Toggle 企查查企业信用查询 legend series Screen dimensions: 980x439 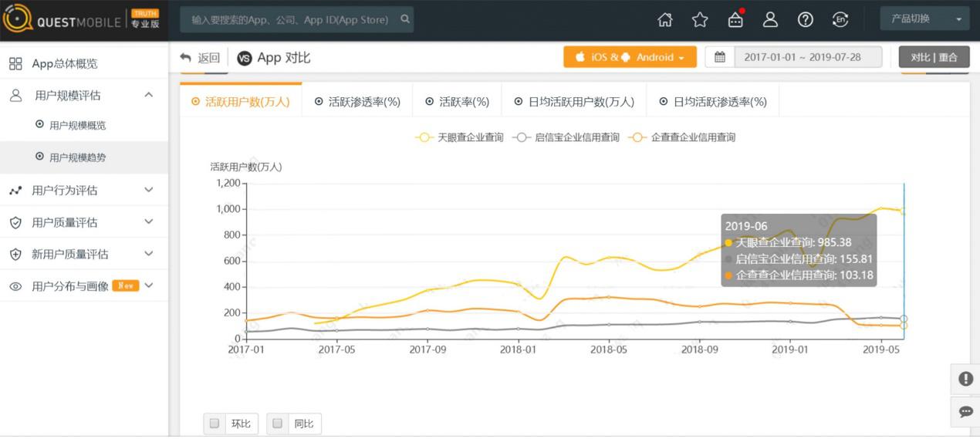(681, 137)
